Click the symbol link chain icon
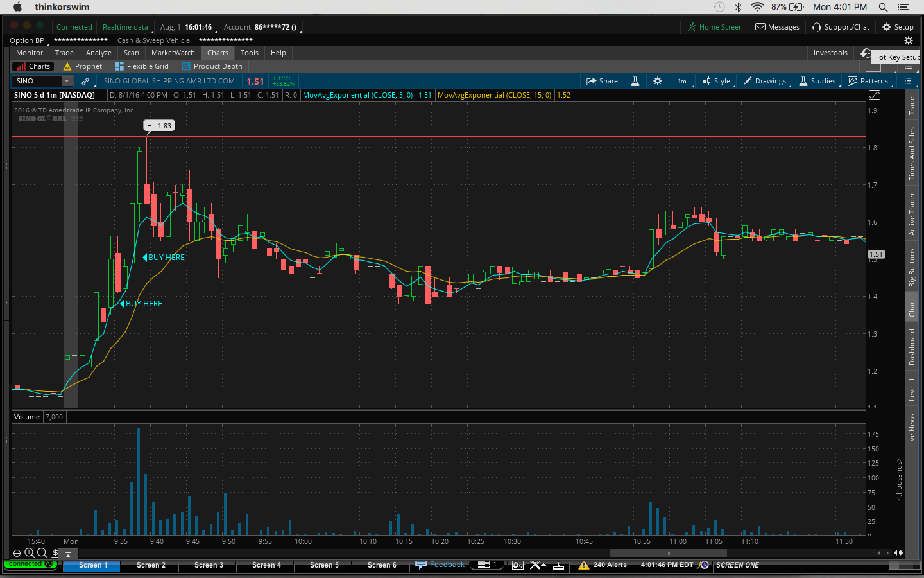The image size is (924, 578). pos(85,82)
